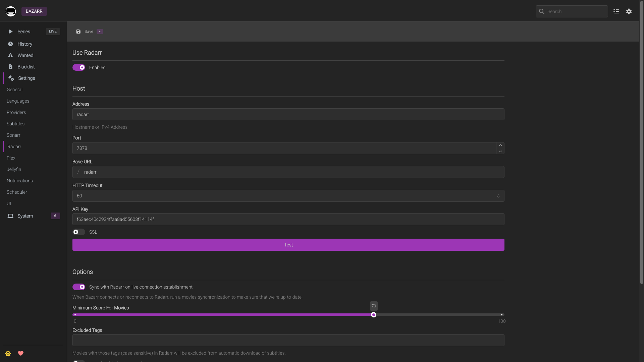Click the Save changes count badge 4
Image resolution: width=644 pixels, height=362 pixels.
100,32
